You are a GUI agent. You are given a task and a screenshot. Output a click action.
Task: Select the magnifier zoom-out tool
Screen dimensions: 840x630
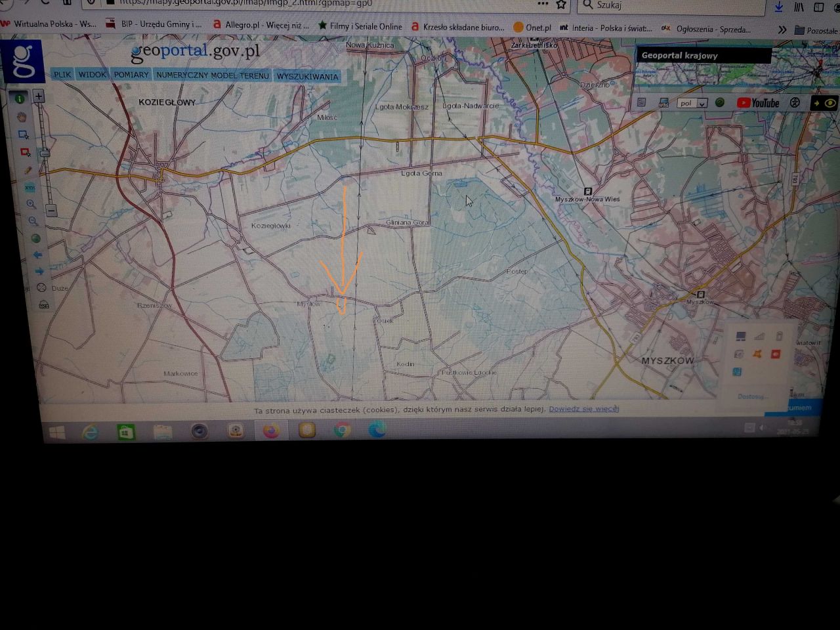click(33, 221)
